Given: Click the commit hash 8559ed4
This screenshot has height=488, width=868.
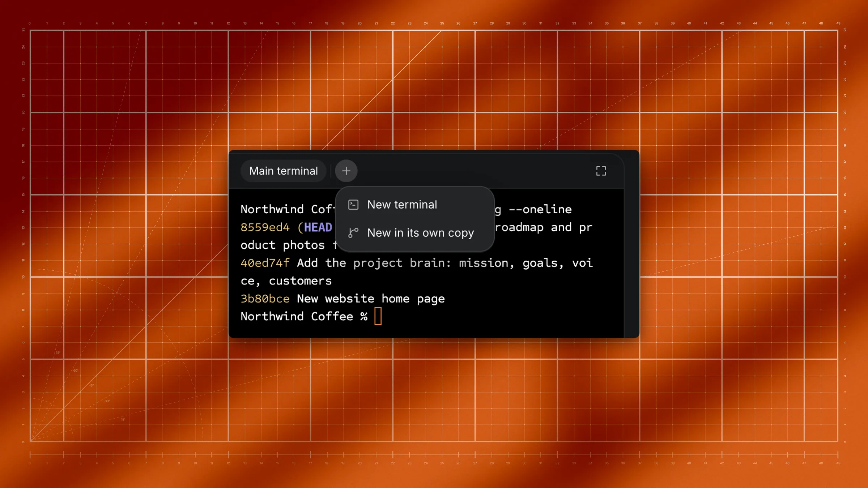Looking at the screenshot, I should [265, 227].
